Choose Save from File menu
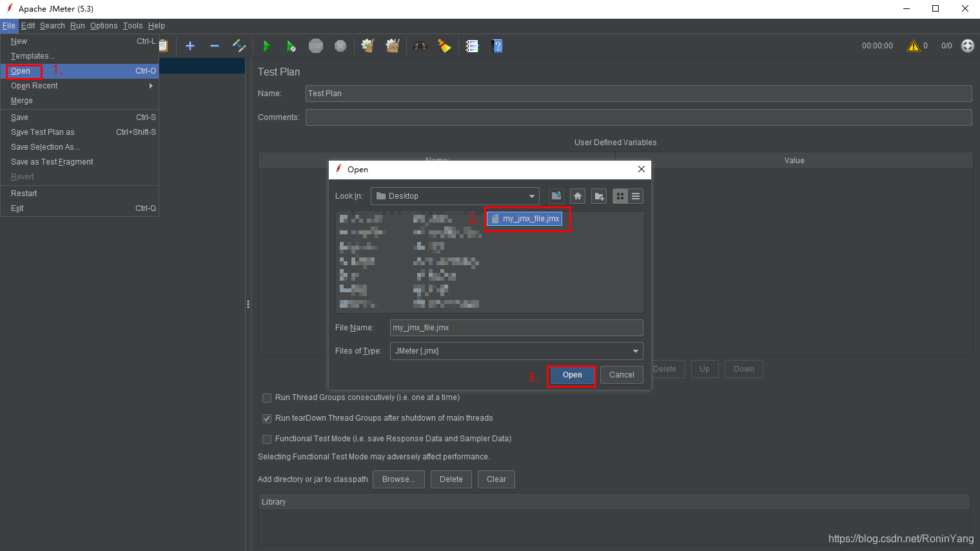Screen dimensions: 980x551 point(80,117)
